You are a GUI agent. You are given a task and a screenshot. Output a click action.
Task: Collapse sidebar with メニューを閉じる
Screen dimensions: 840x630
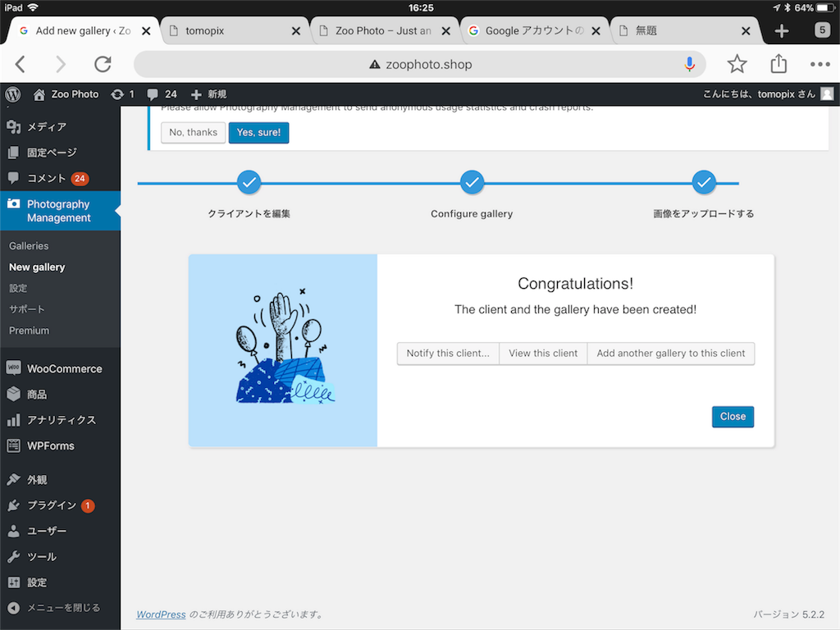[60, 608]
